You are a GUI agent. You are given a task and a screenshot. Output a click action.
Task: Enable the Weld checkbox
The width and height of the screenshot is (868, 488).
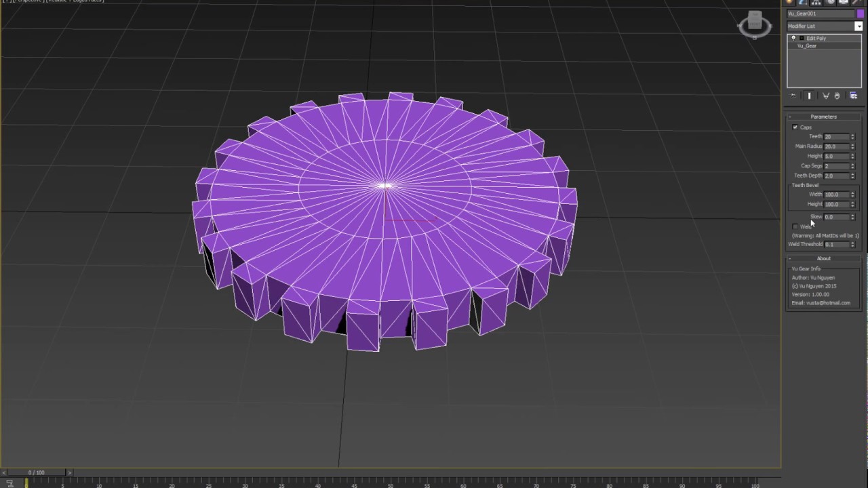[795, 226]
